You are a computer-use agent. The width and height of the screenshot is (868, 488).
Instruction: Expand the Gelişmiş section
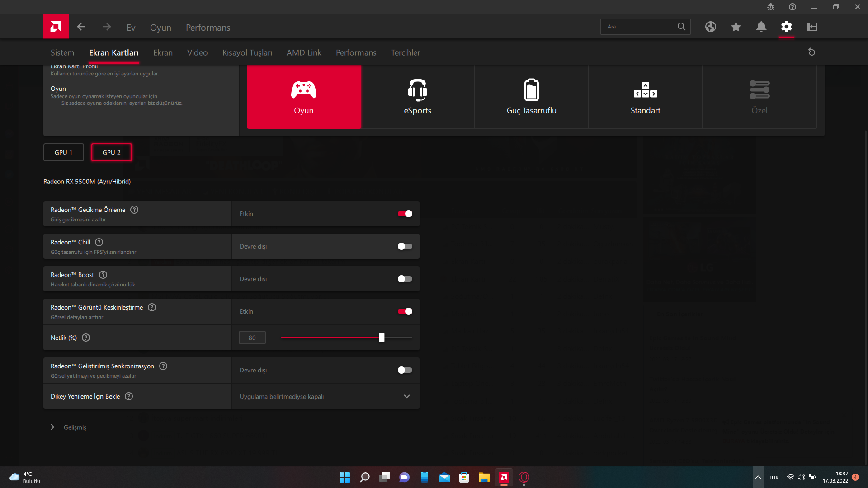coord(69,427)
